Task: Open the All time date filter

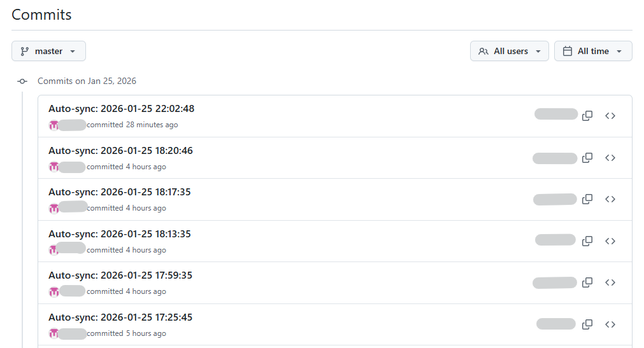Action: [x=592, y=51]
